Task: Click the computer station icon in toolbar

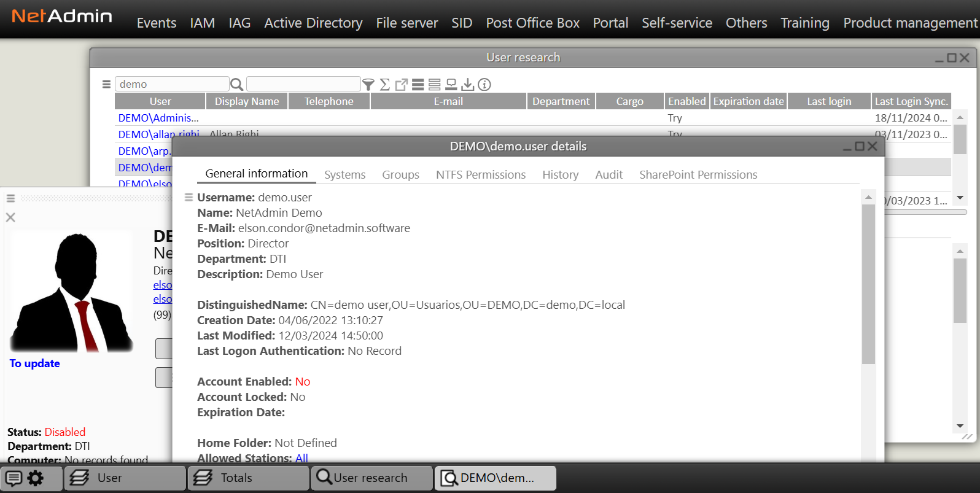Action: (451, 85)
